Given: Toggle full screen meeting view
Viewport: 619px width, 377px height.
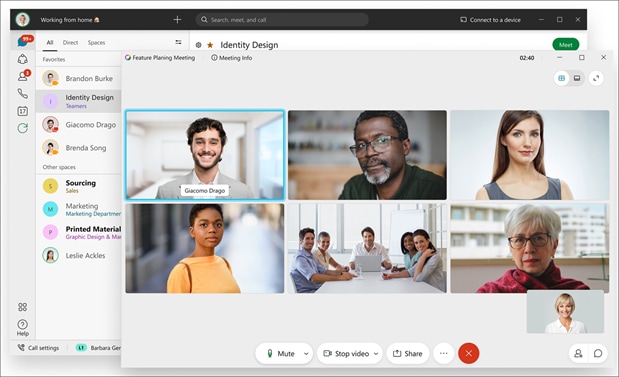Looking at the screenshot, I should [x=596, y=78].
